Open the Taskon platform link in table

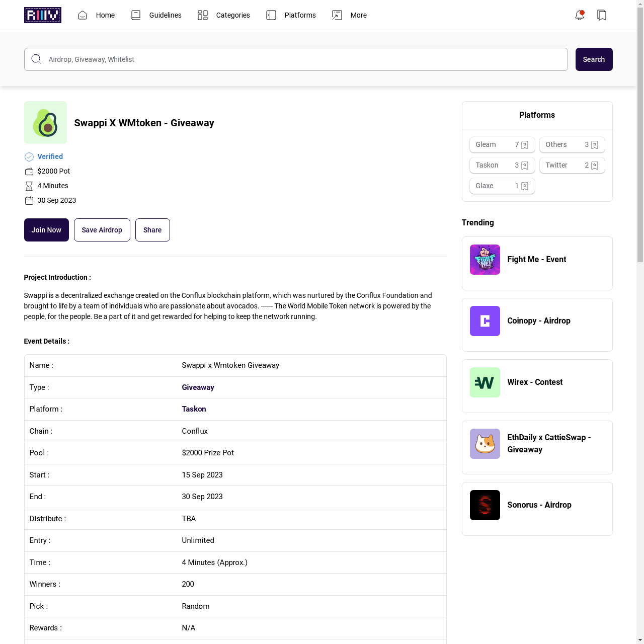pyautogui.click(x=194, y=409)
